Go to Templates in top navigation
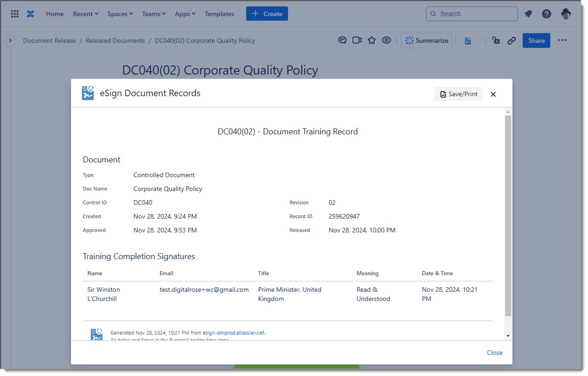 pos(219,14)
